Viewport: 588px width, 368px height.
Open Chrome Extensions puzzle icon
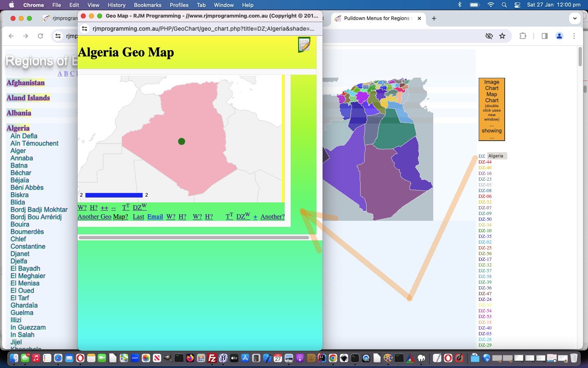[523, 36]
